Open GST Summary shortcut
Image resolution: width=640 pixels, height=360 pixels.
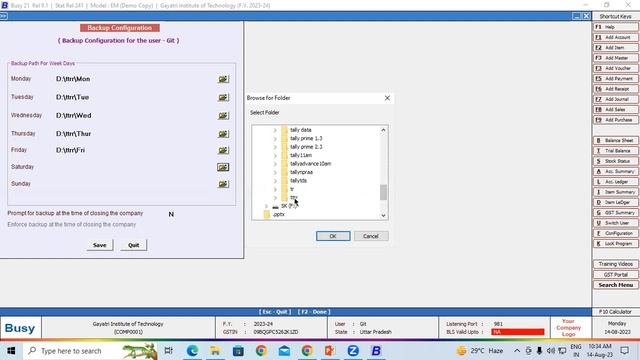(616, 213)
